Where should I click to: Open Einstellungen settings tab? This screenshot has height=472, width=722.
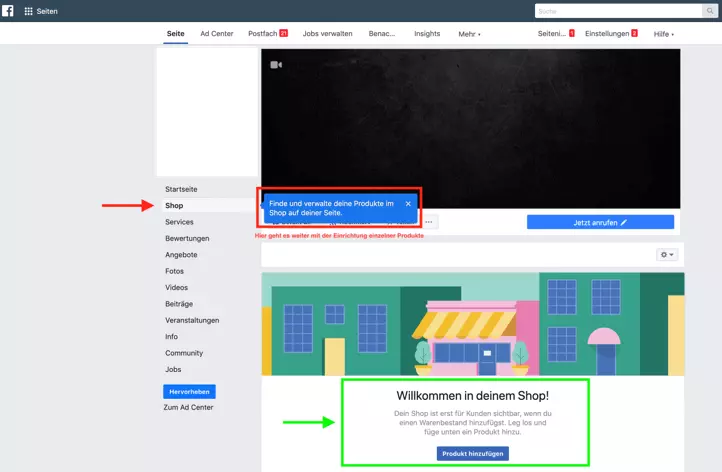pyautogui.click(x=611, y=34)
